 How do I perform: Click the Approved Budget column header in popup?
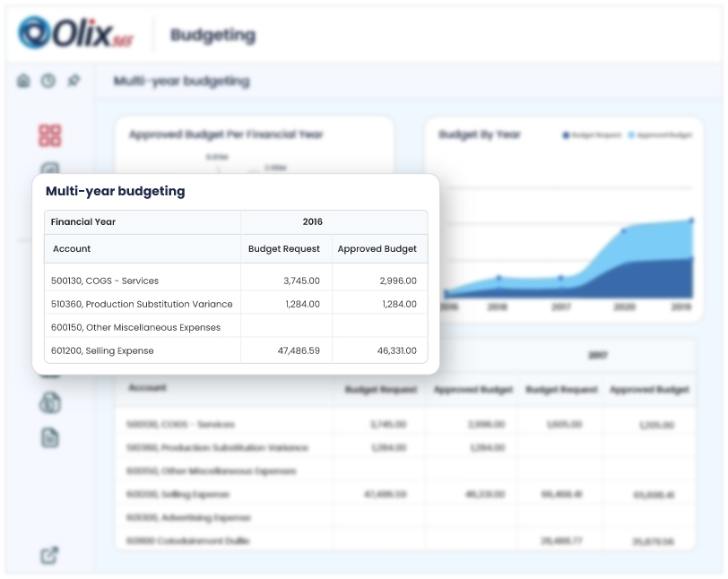pyautogui.click(x=377, y=249)
